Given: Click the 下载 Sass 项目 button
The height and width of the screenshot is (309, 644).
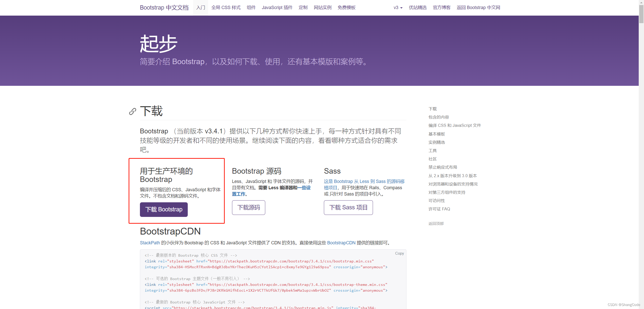Looking at the screenshot, I should (348, 208).
